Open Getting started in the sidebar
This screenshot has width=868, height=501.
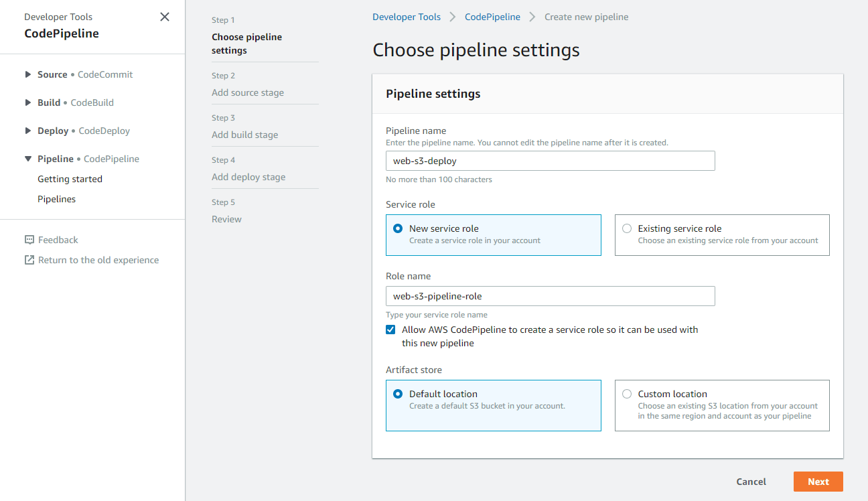(x=70, y=179)
